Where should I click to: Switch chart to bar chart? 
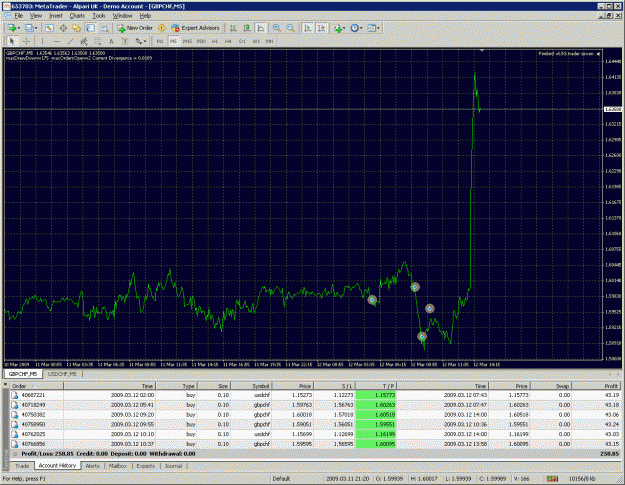(234, 28)
